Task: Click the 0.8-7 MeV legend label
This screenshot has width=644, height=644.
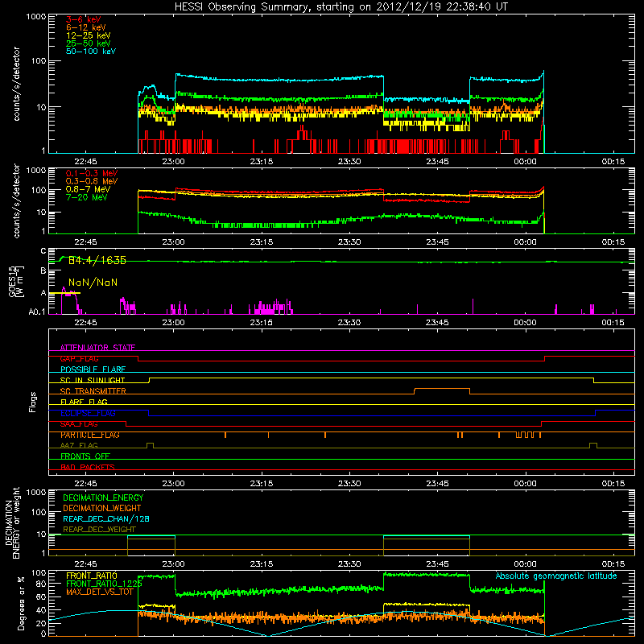Action: click(88, 189)
